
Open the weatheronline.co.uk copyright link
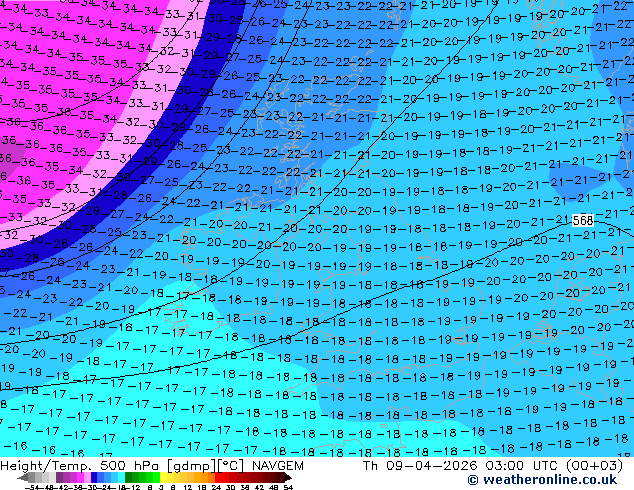click(542, 480)
